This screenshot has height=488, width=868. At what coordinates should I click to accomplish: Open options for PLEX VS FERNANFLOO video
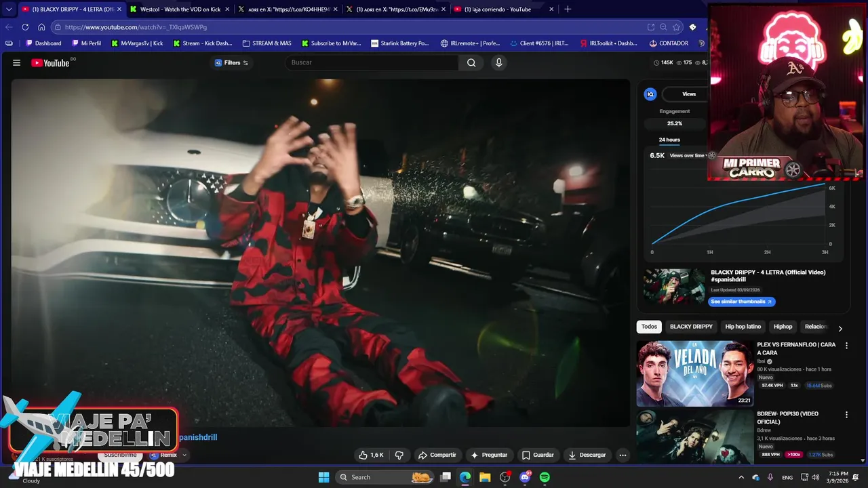846,346
